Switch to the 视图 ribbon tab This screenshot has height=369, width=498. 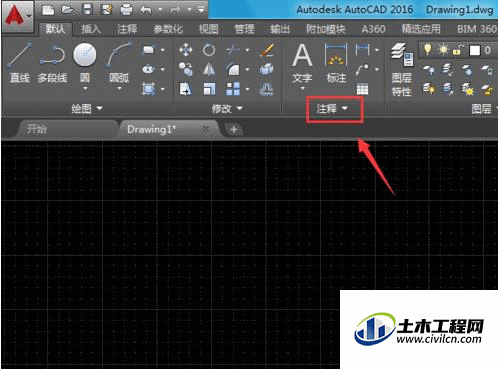point(208,29)
